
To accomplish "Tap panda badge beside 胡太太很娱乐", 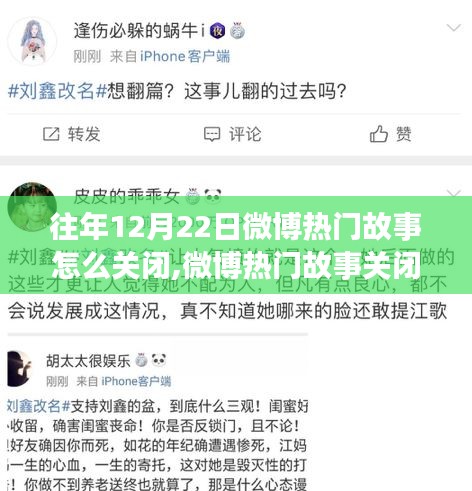I will (159, 360).
